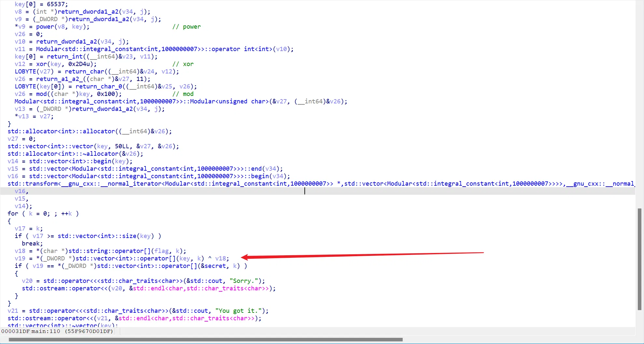Click the return_char_0 call
Screen dimensions: 644x344
136,86
